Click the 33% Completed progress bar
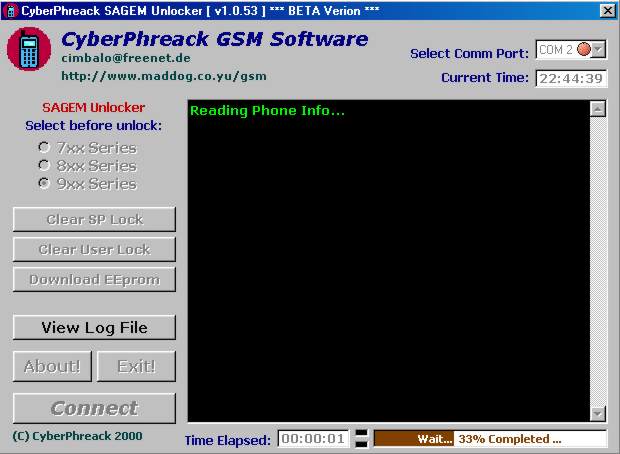Viewport: 620px width, 454px height. pos(490,439)
